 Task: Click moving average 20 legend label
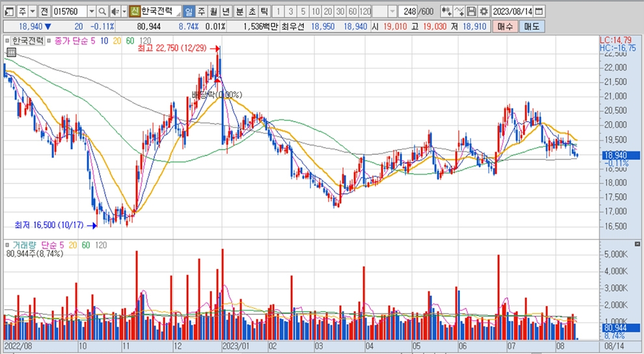tap(117, 40)
